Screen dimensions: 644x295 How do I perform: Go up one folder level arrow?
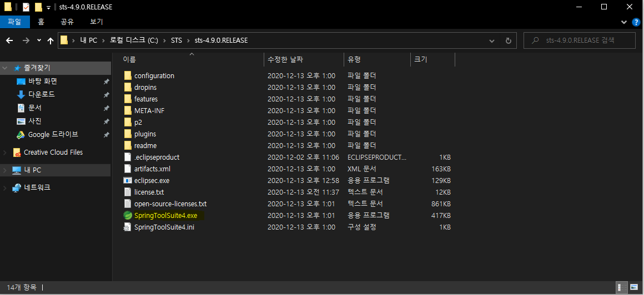click(x=51, y=40)
